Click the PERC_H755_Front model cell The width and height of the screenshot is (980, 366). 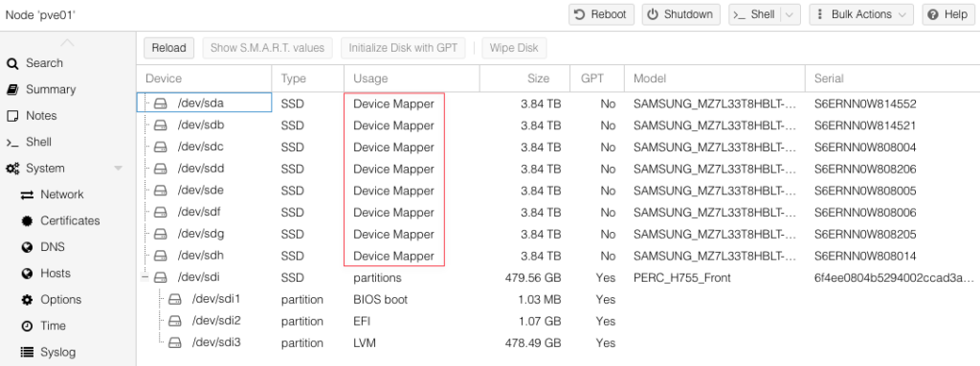click(x=681, y=277)
